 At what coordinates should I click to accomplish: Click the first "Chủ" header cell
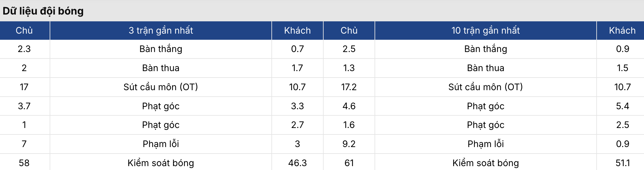[24, 30]
